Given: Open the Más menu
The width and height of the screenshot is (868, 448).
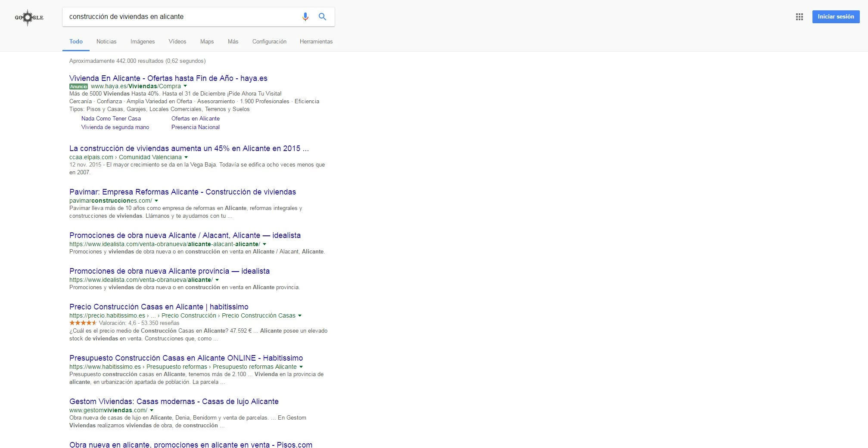Looking at the screenshot, I should pos(233,42).
